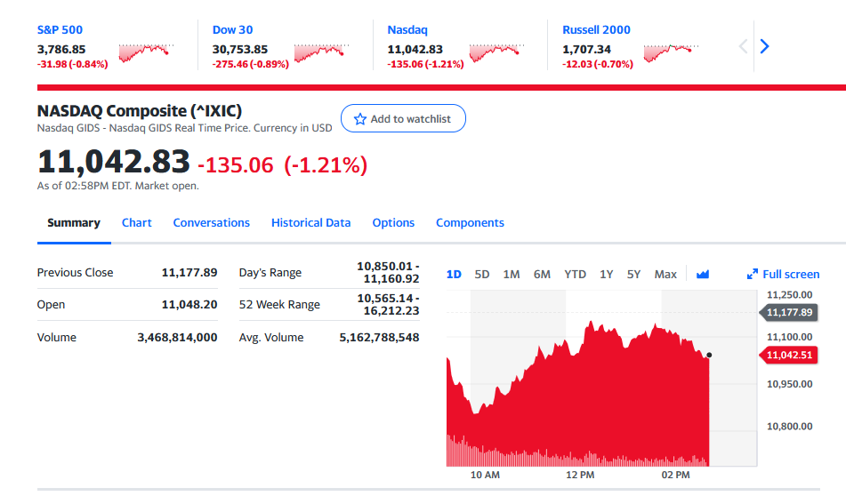Viewport: 846px width, 504px height.
Task: Click the Open value 11,048.20
Action: click(x=189, y=305)
